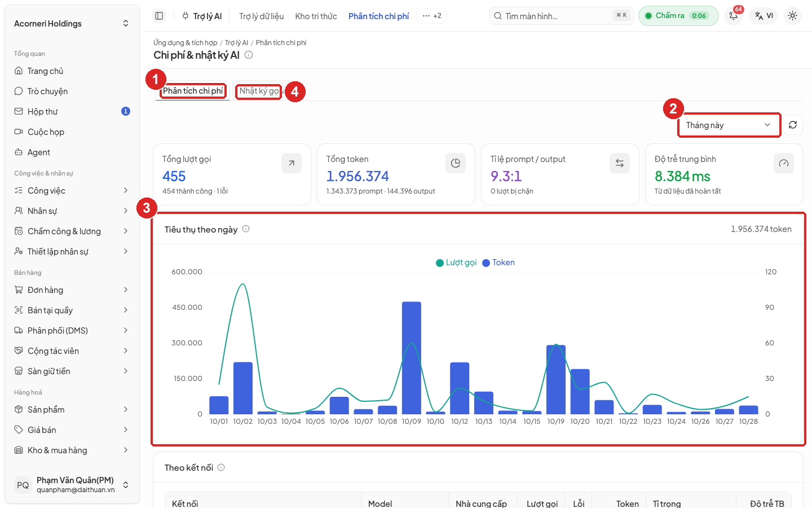Click gauge icon on Độ trễ trung bình card

[x=784, y=163]
